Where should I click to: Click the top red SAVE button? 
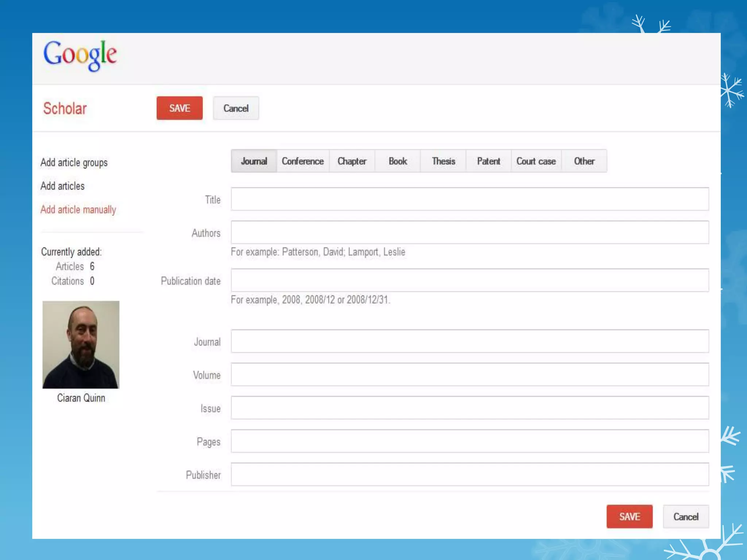179,108
